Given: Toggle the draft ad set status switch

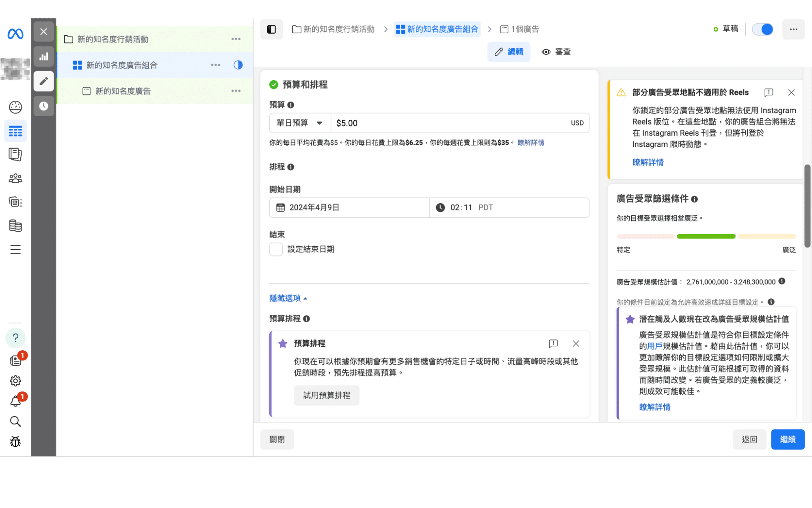Looking at the screenshot, I should [x=762, y=29].
